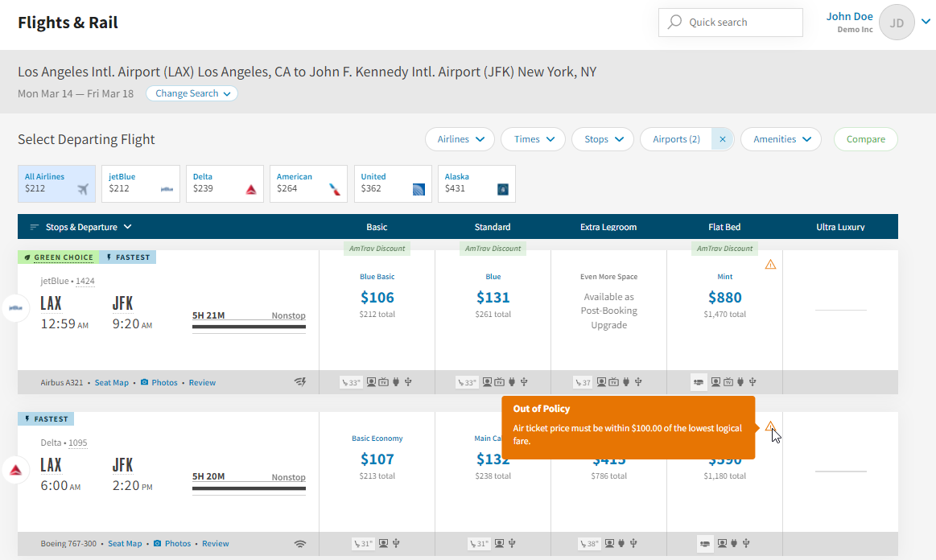Open Photos for the Airbus A321
Viewport: 936px width, 560px height.
click(164, 383)
